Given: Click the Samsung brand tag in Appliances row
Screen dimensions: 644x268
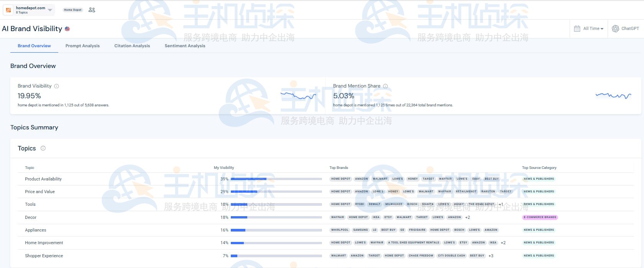Looking at the screenshot, I should [361, 230].
